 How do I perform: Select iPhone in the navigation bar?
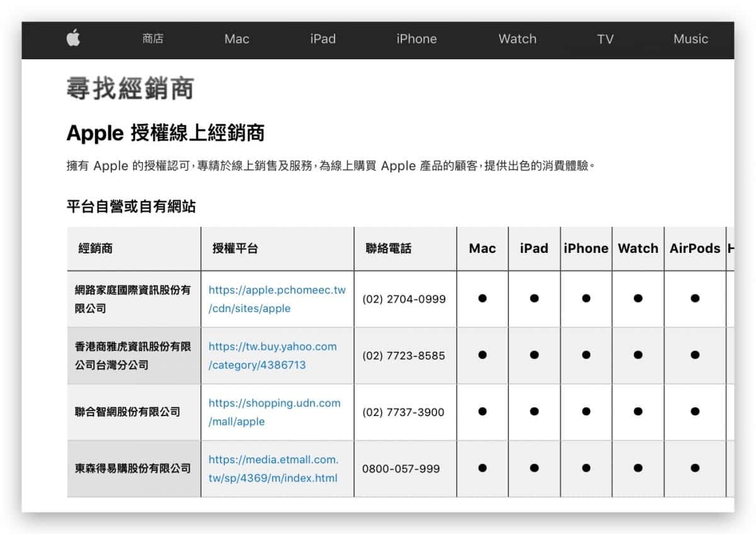pos(416,38)
